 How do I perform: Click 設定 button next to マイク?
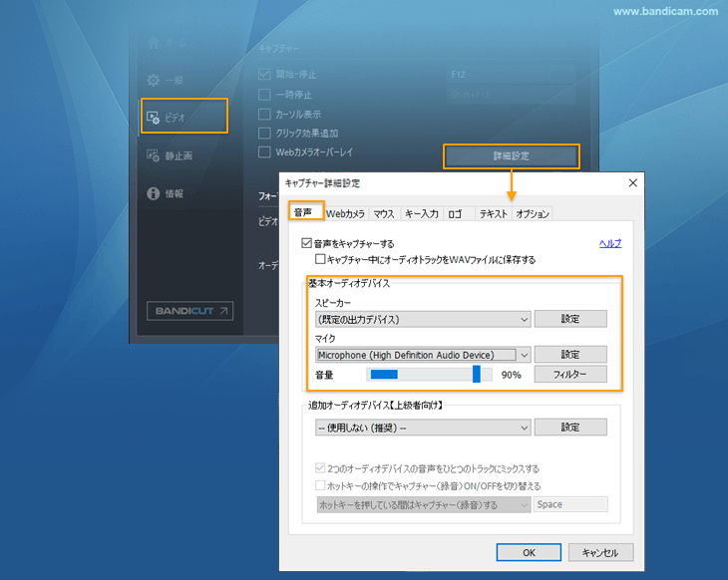570,355
